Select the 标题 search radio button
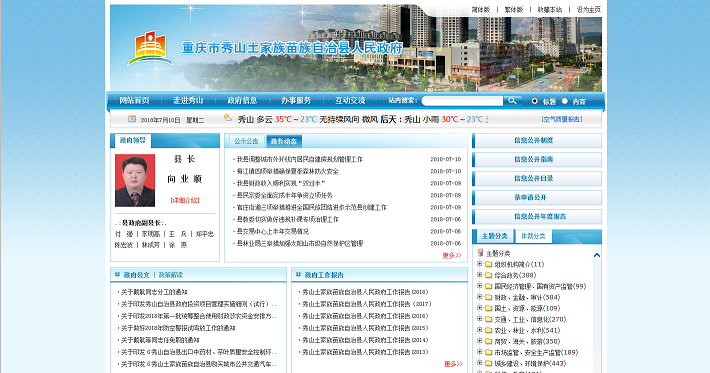The image size is (710, 373). [535, 101]
